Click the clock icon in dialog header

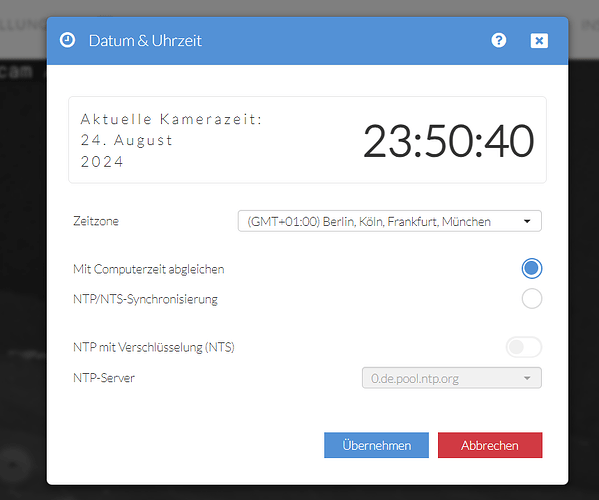pyautogui.click(x=67, y=40)
